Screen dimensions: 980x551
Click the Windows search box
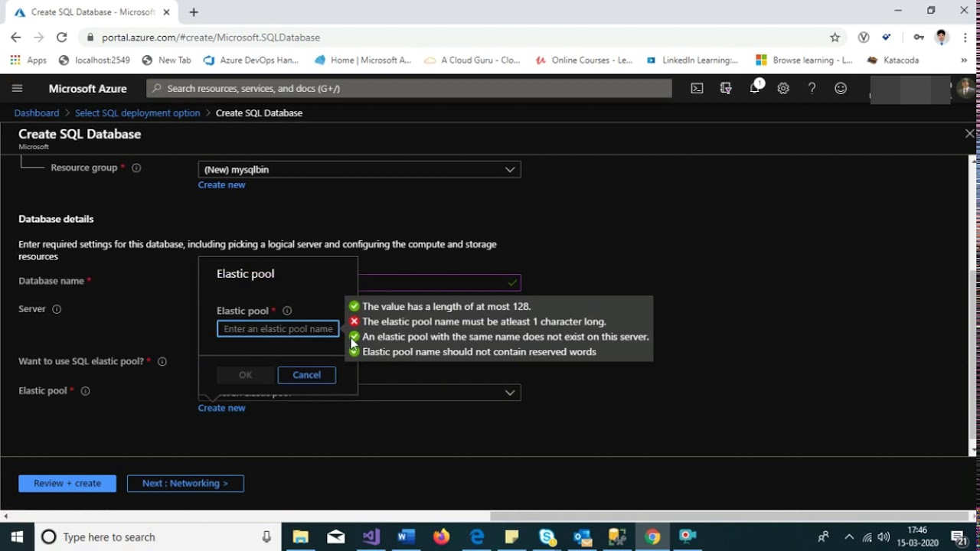pos(158,537)
